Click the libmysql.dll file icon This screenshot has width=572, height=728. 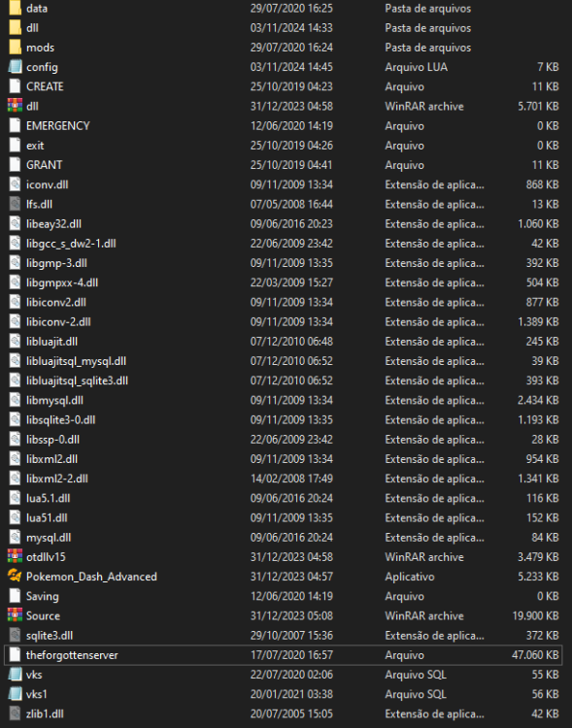tap(15, 400)
